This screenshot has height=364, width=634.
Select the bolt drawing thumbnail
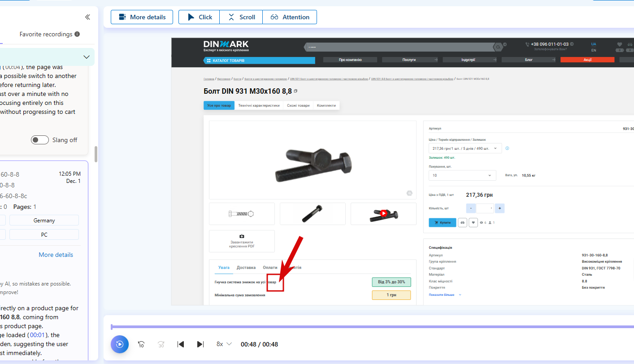[242, 214]
